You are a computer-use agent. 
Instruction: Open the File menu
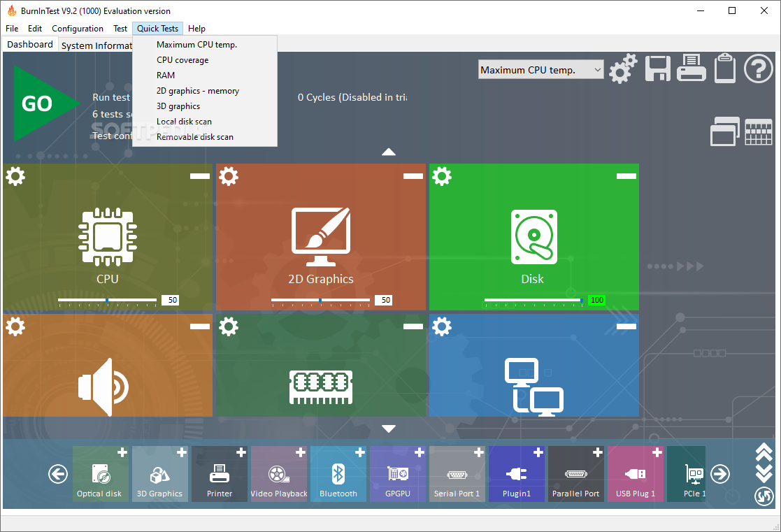(12, 29)
